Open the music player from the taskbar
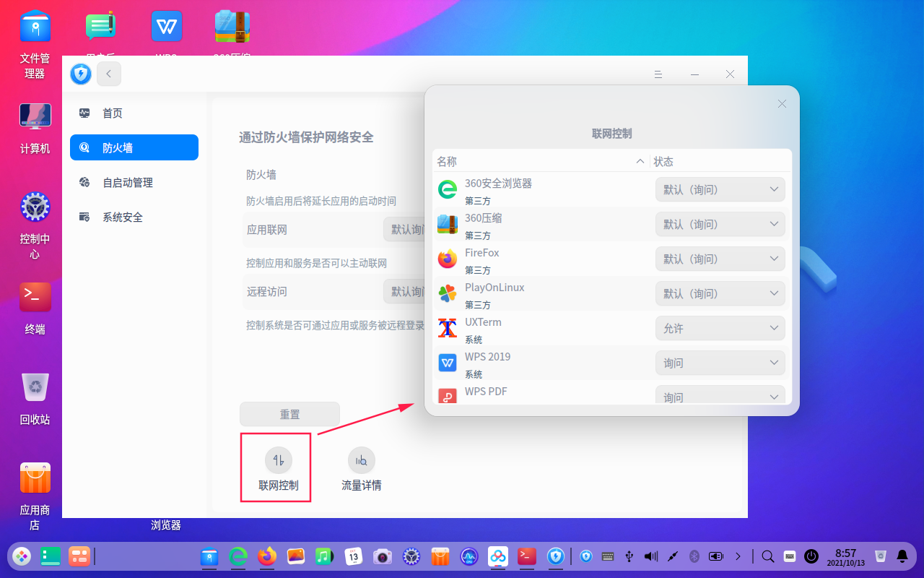This screenshot has width=924, height=578. [x=325, y=556]
